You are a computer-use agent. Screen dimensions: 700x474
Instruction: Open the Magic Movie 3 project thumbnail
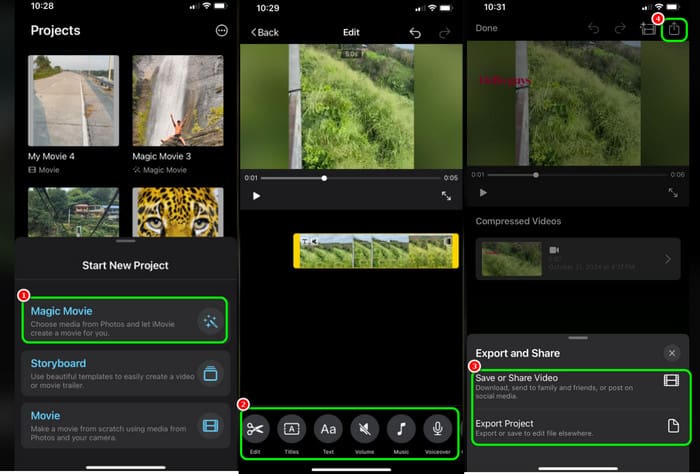click(x=178, y=100)
